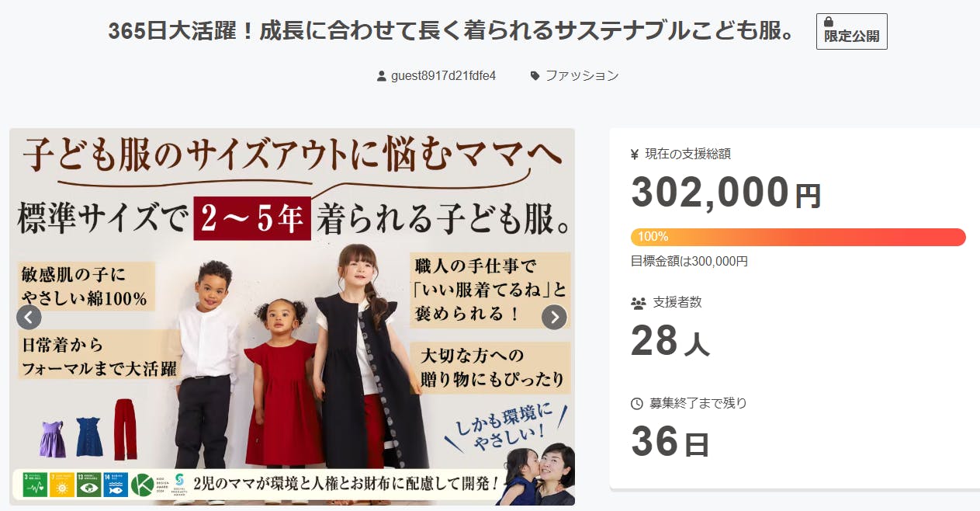The image size is (980, 511).
Task: Click the 28人 supporter count
Action: click(670, 341)
